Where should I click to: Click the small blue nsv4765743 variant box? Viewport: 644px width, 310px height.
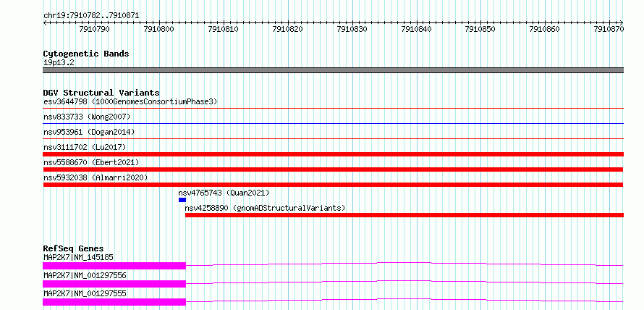coord(182,200)
